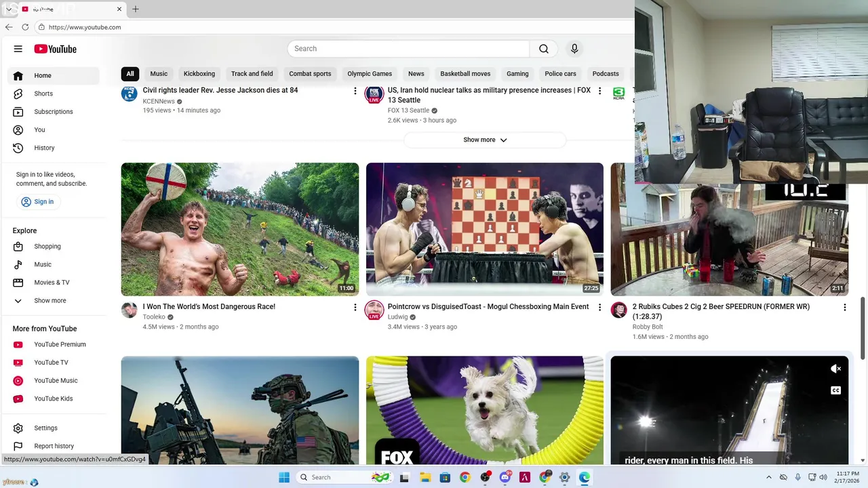Open watch History in sidebar
Viewport: 868px width, 488px height.
[x=54, y=148]
